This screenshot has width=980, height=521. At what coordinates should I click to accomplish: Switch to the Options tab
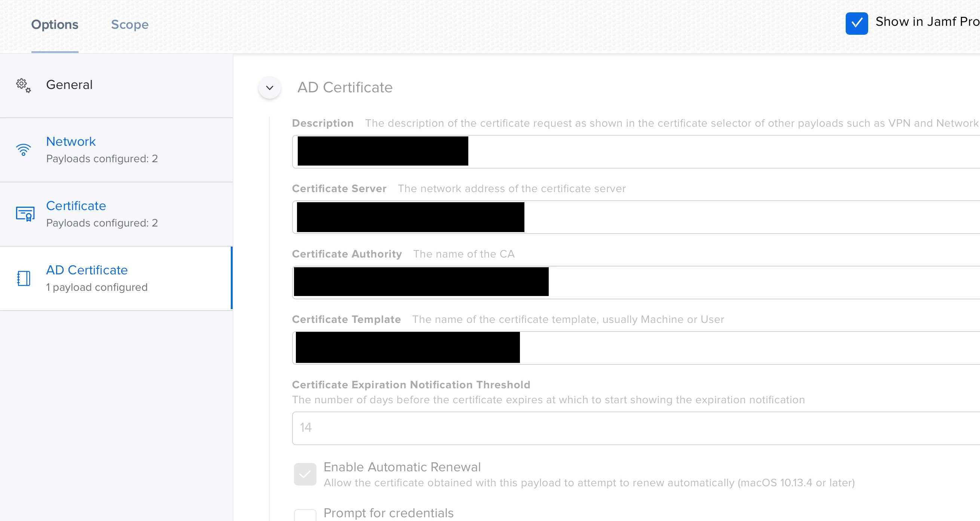point(55,25)
